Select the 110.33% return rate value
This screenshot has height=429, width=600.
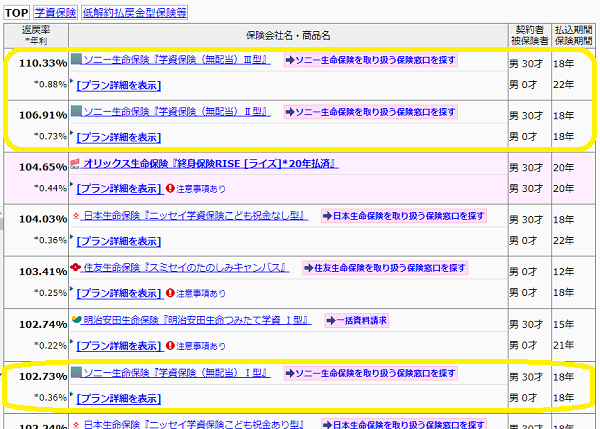point(43,63)
